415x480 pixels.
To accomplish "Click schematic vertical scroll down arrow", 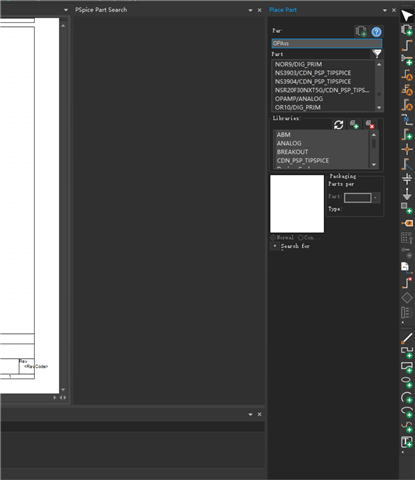I will tap(63, 389).
